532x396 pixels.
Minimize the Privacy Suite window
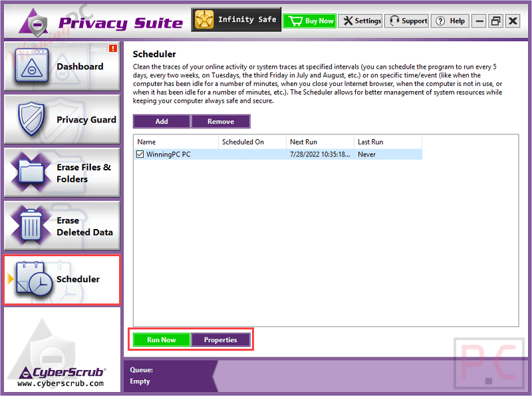479,21
